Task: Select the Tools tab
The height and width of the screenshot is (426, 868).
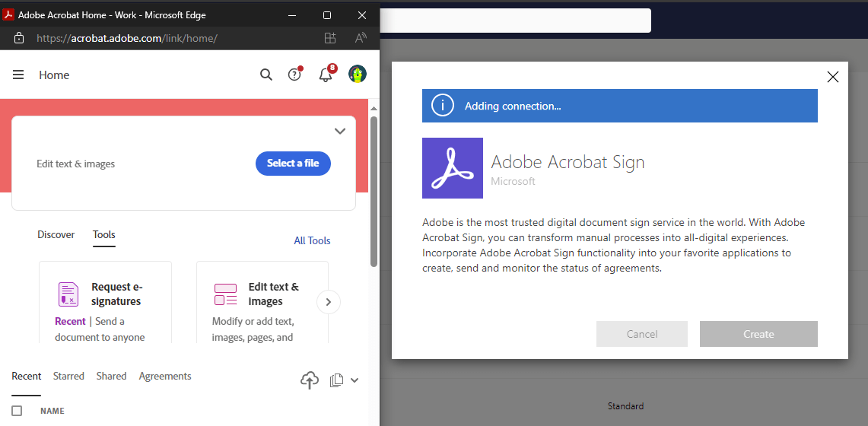Action: point(104,234)
